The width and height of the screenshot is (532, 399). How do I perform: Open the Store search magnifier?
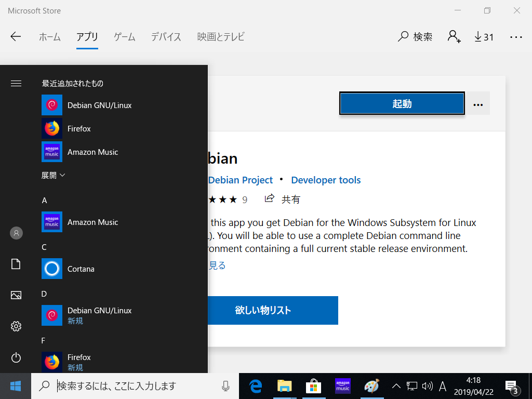click(403, 37)
